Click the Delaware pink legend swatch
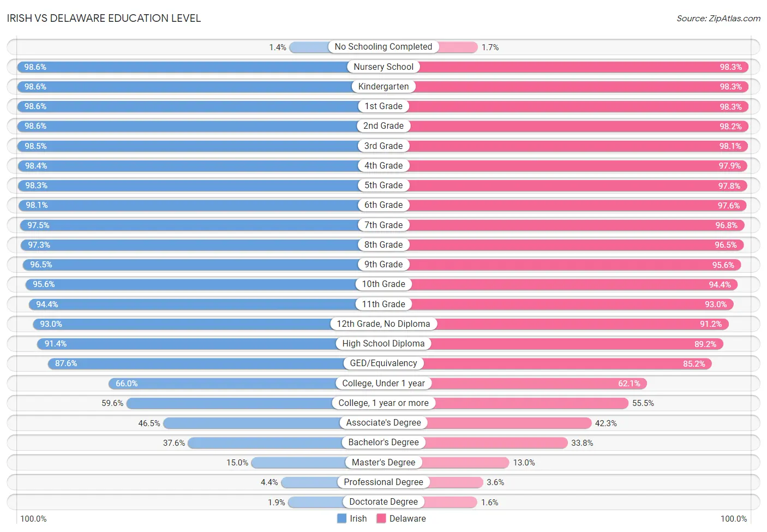This screenshot has width=767, height=532. click(381, 518)
